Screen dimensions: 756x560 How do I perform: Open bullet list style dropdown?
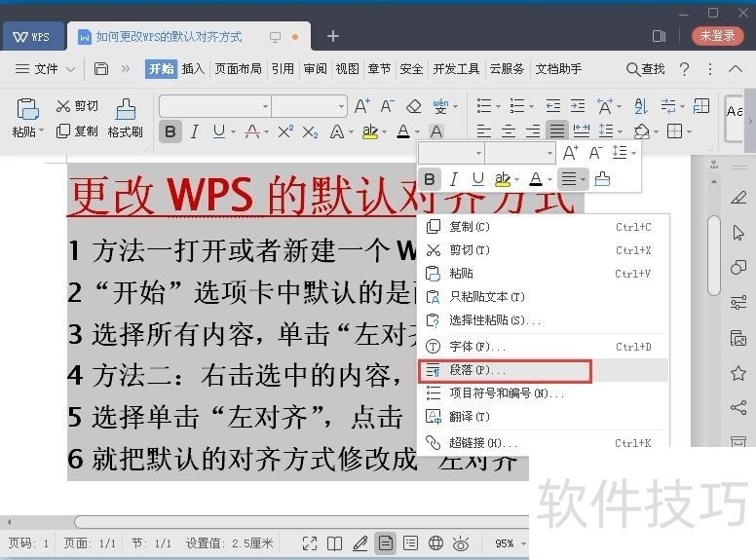click(x=499, y=106)
